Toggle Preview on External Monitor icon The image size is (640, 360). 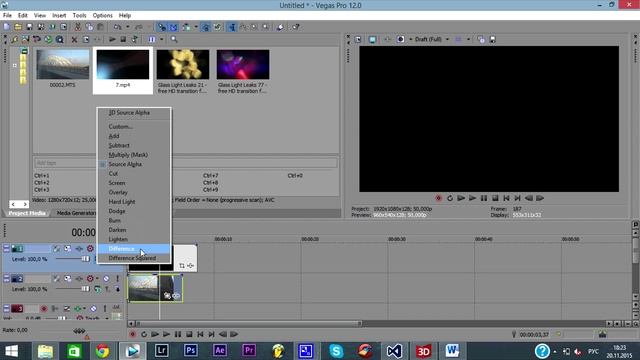tap(372, 40)
